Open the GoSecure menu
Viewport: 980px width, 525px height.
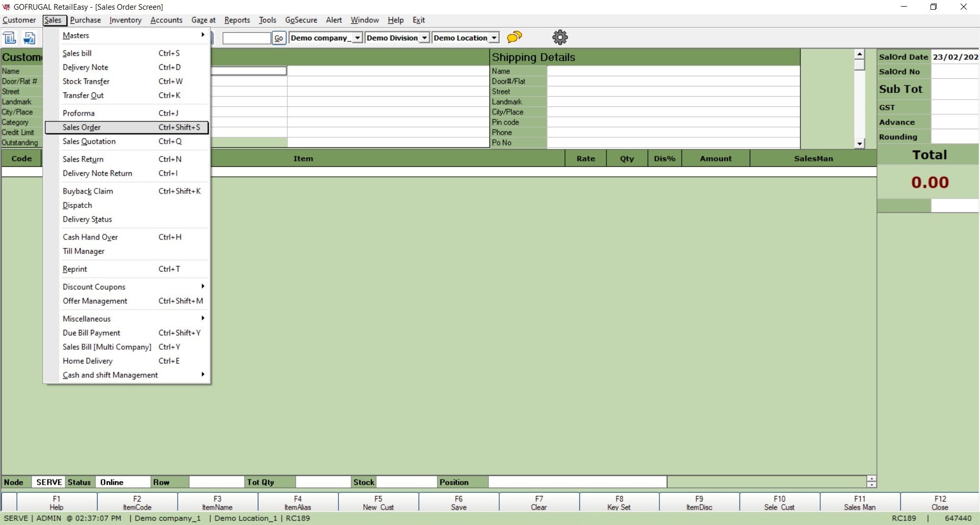[x=301, y=20]
